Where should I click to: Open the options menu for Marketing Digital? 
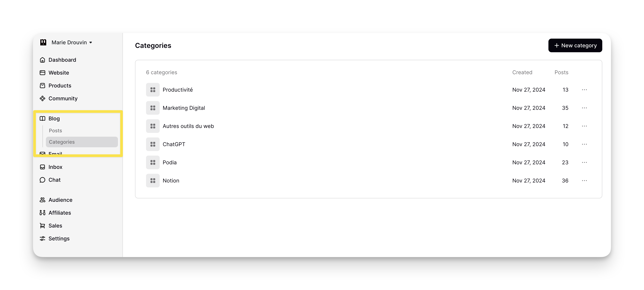[x=584, y=108]
